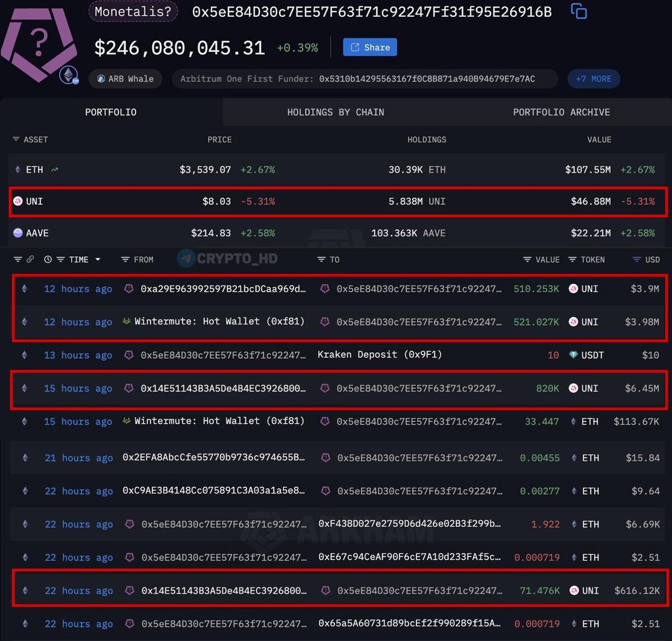Image resolution: width=672 pixels, height=641 pixels.
Task: Click the $46.88M UNI value cell
Action: [591, 201]
